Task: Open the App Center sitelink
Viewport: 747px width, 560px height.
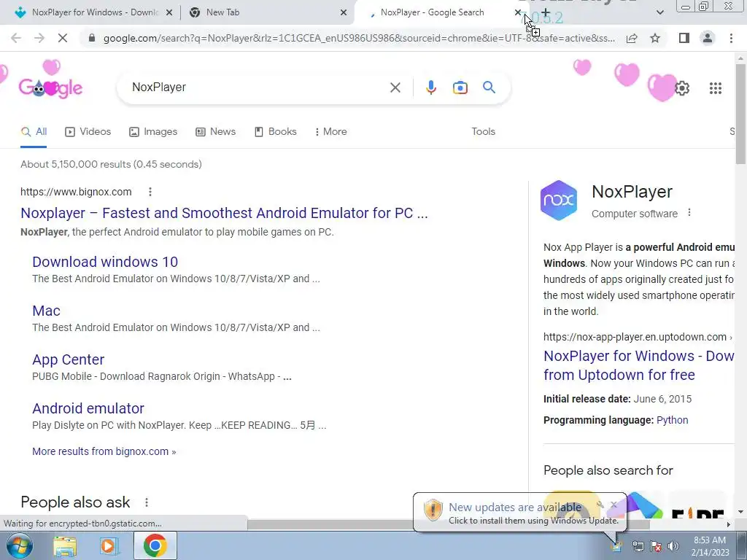Action: tap(68, 359)
